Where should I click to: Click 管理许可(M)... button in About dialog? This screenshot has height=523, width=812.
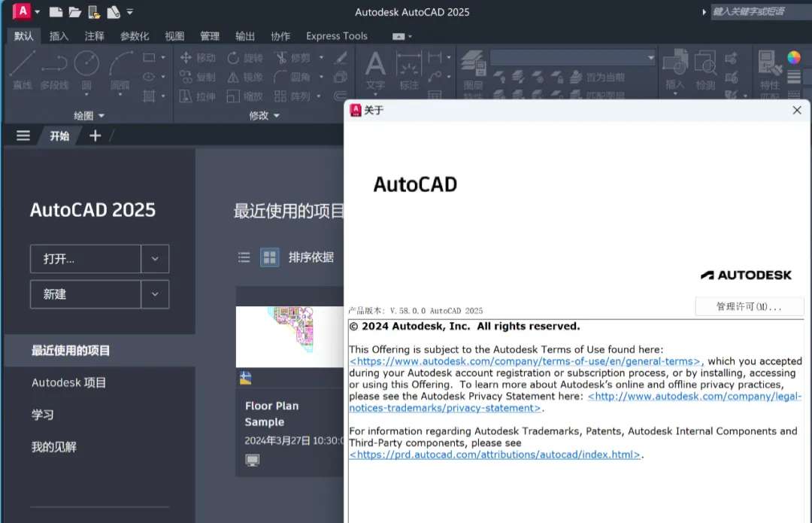pos(749,306)
